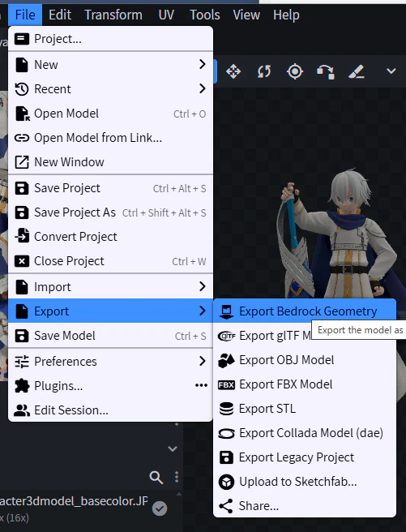The height and width of the screenshot is (532, 406).
Task: Click the Open Model file icon
Action: (x=23, y=114)
